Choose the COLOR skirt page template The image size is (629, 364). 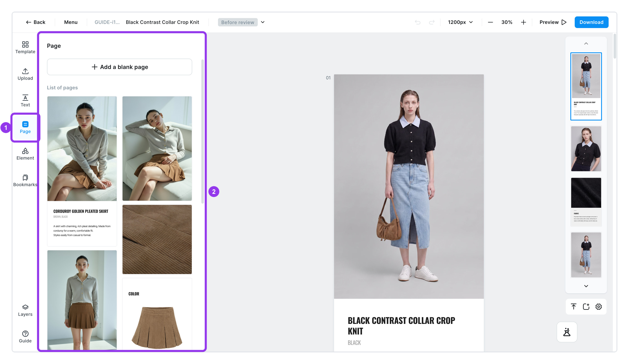tap(157, 314)
